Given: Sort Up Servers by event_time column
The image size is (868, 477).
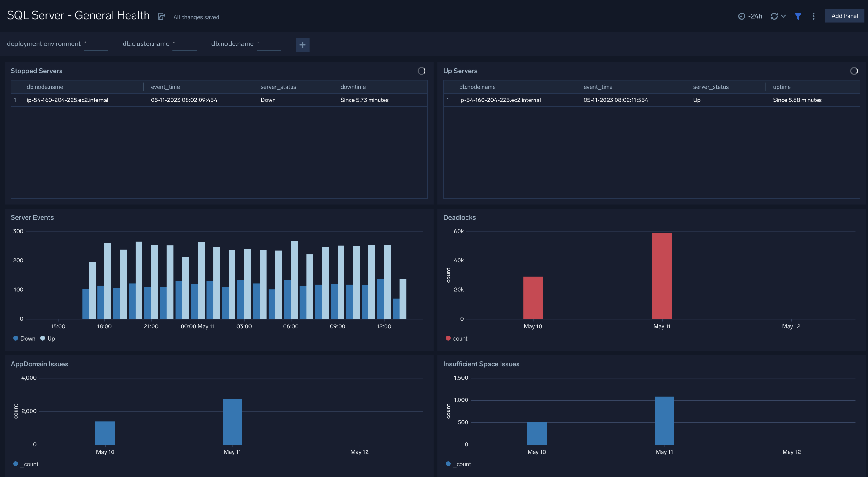Looking at the screenshot, I should coord(598,87).
